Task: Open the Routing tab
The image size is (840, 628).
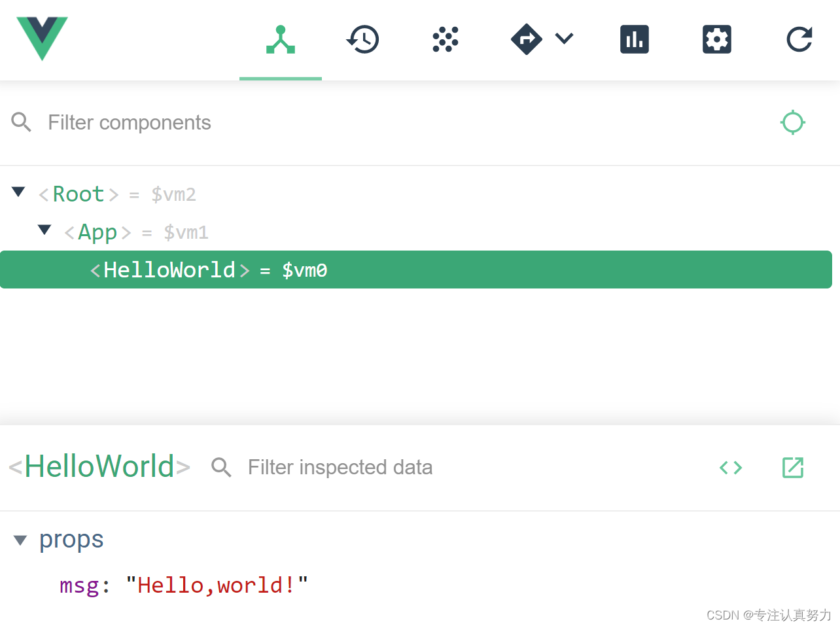Action: pos(527,39)
